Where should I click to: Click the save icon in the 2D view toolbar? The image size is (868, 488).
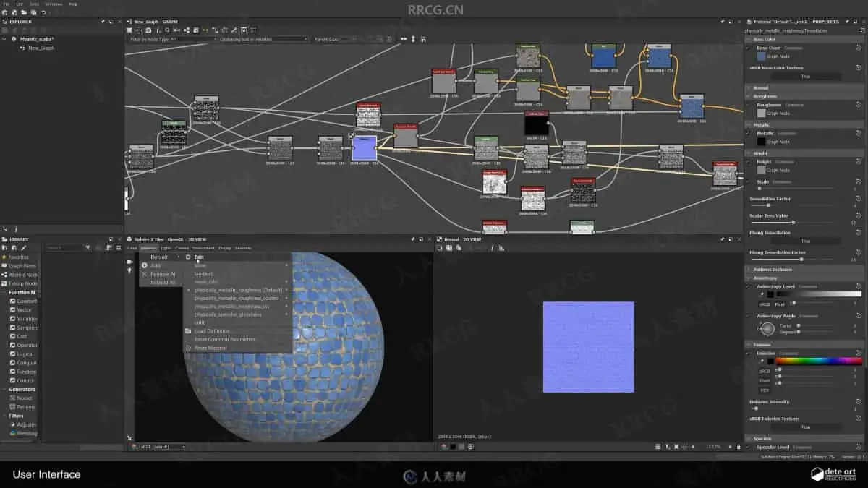(449, 247)
